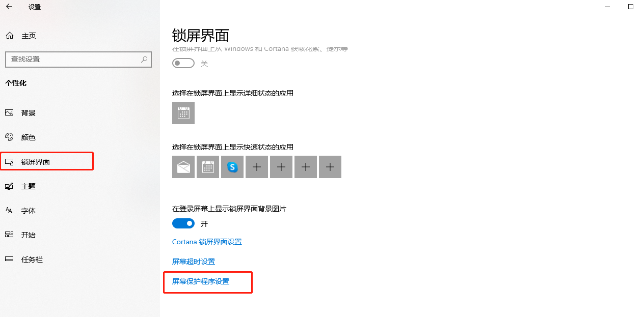The height and width of the screenshot is (317, 644).
Task: Open the 屏幕保护程序设置 link
Action: [x=201, y=281]
